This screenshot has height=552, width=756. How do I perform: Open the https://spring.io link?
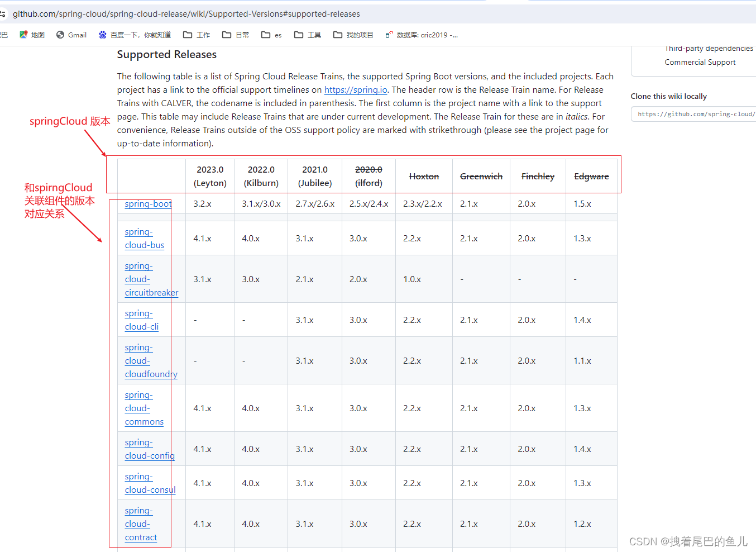(356, 89)
